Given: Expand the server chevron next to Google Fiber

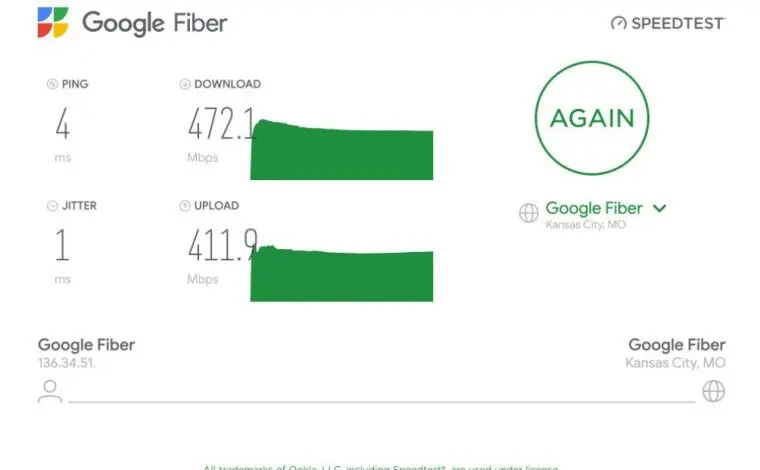Looking at the screenshot, I should click(659, 208).
